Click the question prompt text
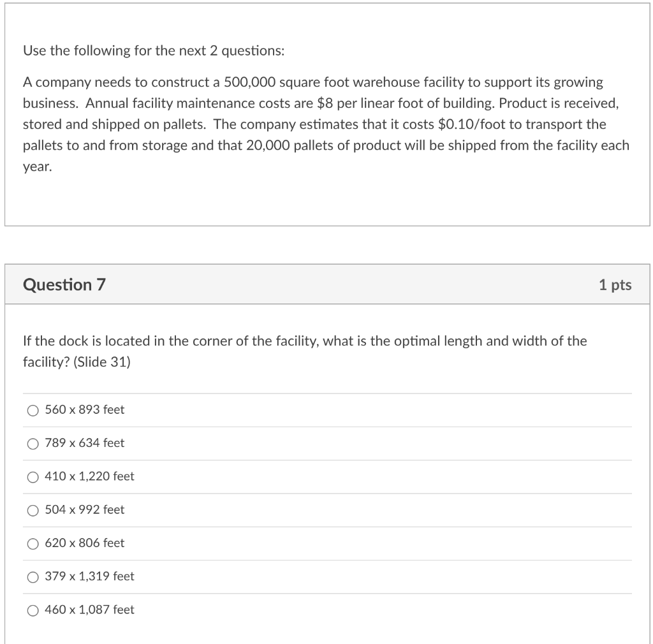653x644 pixels. click(304, 341)
